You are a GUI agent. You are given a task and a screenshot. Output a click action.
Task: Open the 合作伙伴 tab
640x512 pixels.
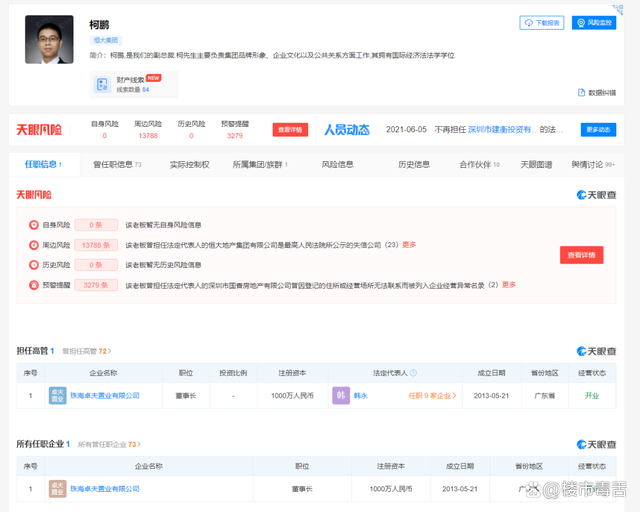click(479, 165)
